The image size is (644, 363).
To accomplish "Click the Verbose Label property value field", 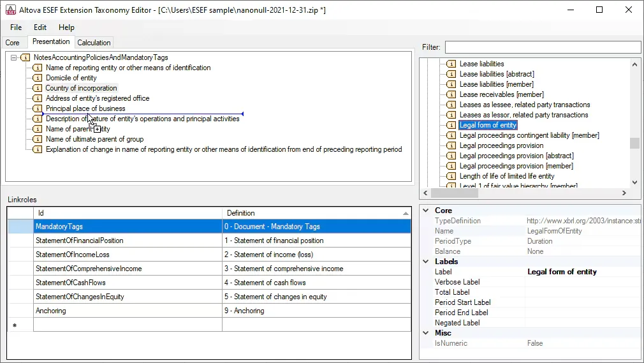I will (583, 282).
